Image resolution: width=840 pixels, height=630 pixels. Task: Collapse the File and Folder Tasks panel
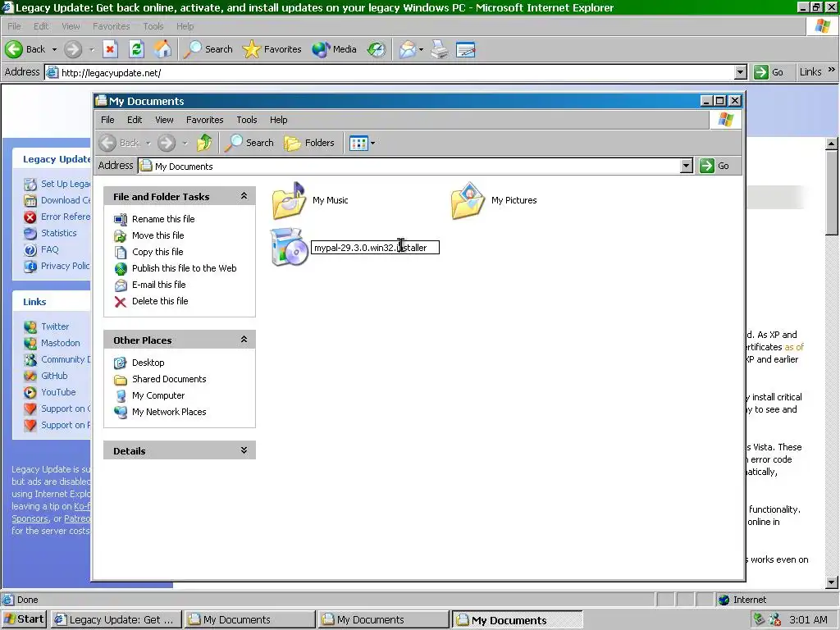pyautogui.click(x=244, y=196)
